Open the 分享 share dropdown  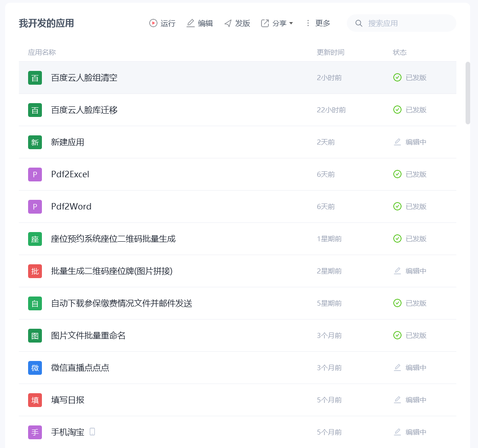(277, 23)
